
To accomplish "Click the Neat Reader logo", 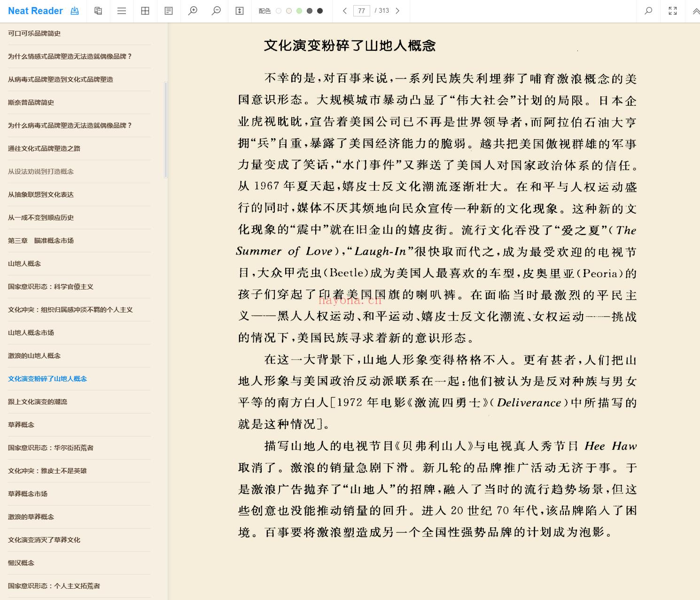I will click(35, 11).
